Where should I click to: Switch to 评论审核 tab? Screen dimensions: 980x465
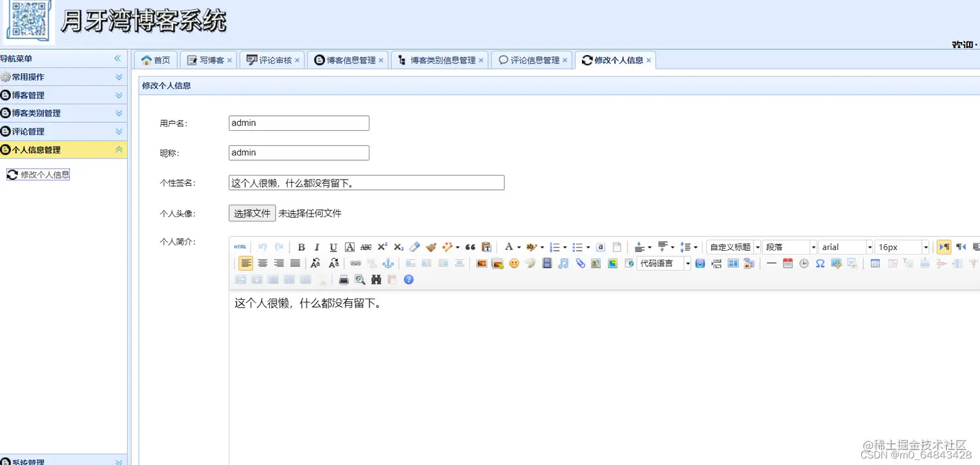click(x=271, y=60)
